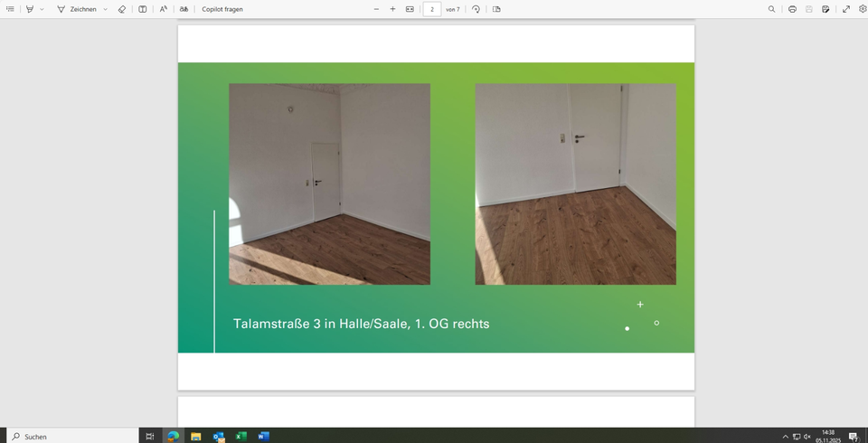Select the highlighter tool

pyautogui.click(x=30, y=9)
